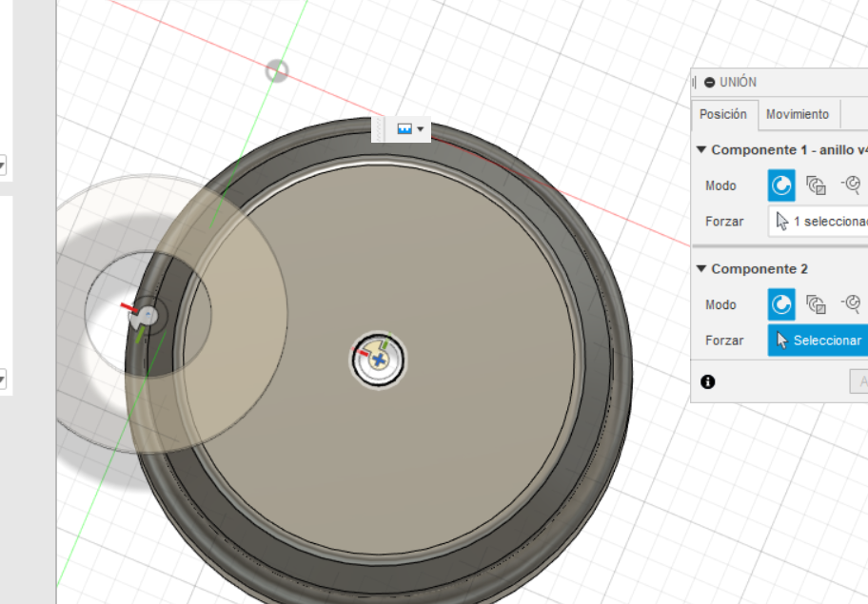Switch to the Posición tab
This screenshot has width=868, height=604.
723,114
